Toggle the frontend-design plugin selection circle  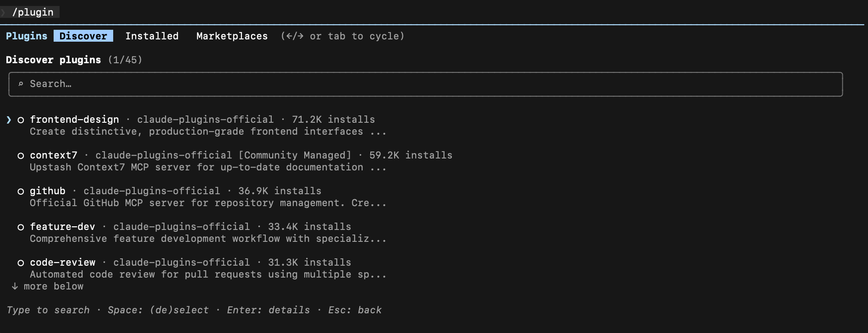(21, 120)
